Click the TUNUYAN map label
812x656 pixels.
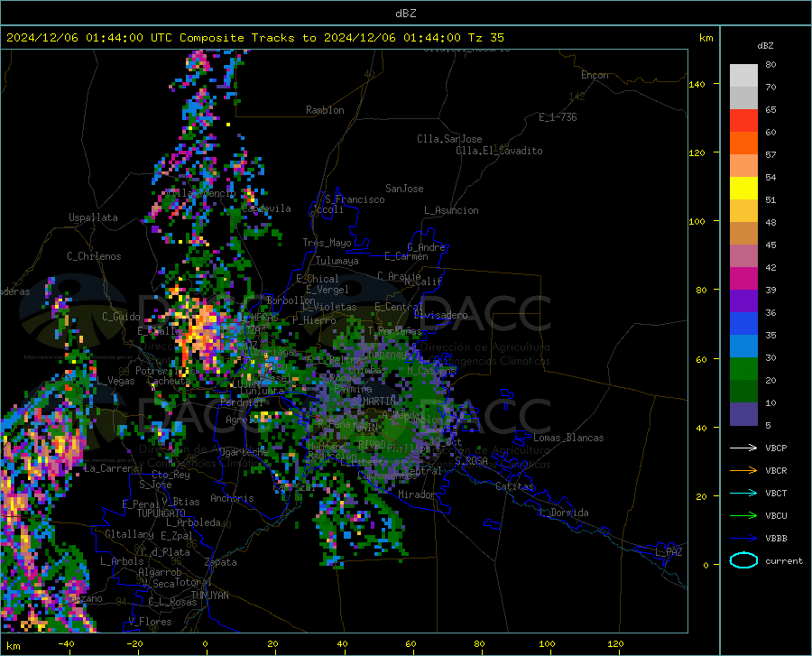point(209,596)
